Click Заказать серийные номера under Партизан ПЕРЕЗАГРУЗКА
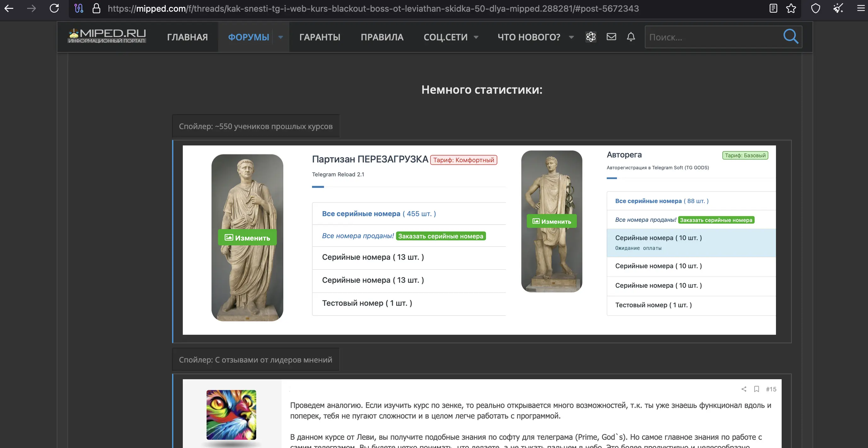 (440, 236)
